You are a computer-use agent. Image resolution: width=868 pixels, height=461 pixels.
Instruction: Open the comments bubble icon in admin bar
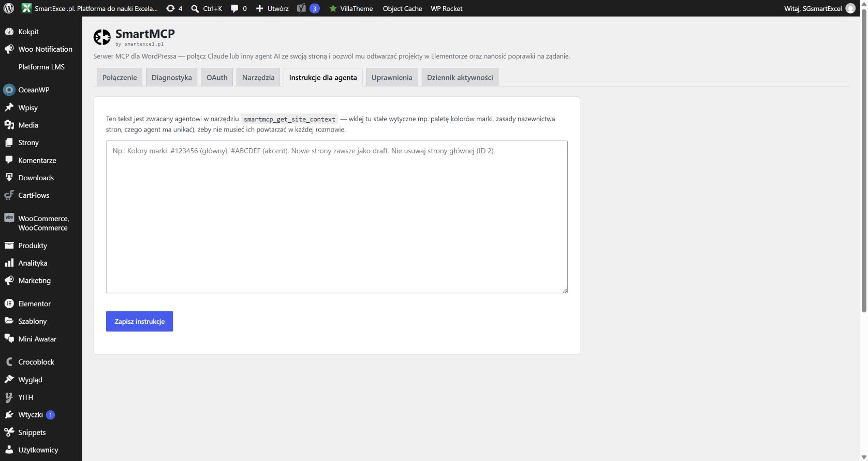click(234, 9)
